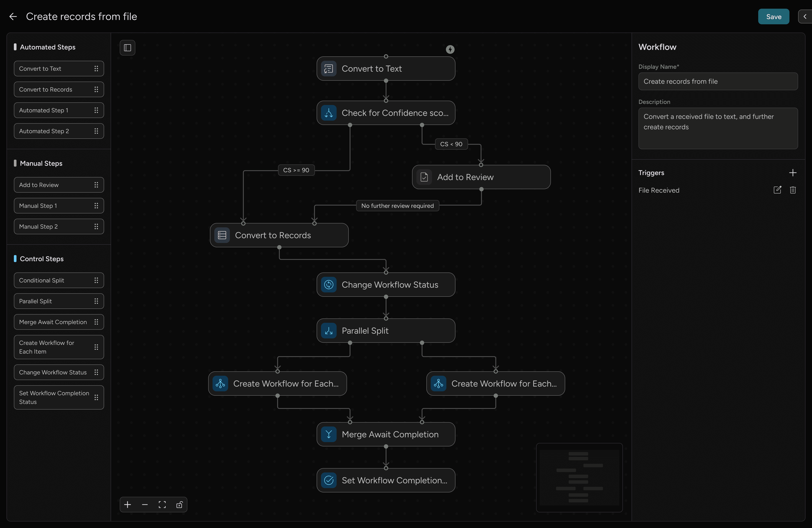This screenshot has width=812, height=528.
Task: Add a new trigger with the plus icon
Action: click(x=793, y=172)
